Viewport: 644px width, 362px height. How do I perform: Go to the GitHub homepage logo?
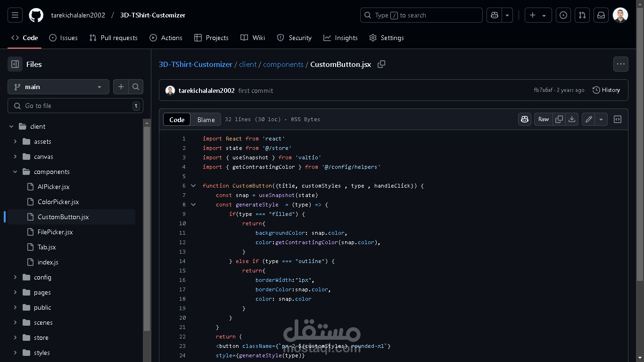tap(36, 15)
